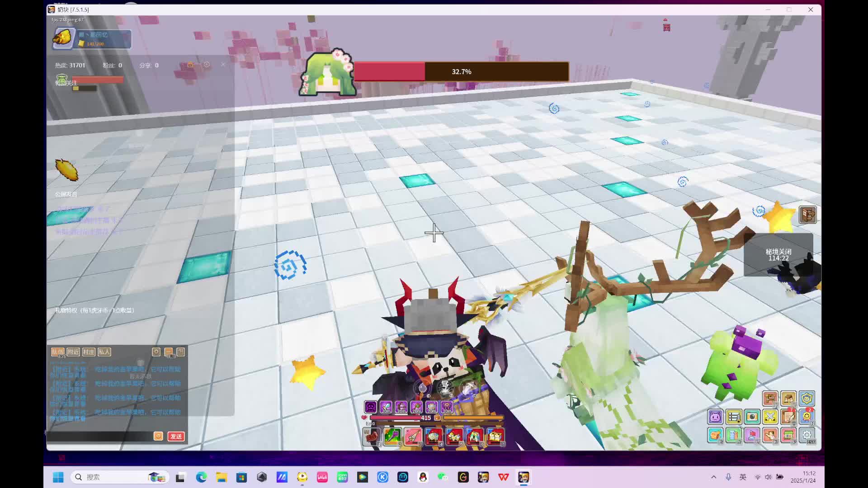Click the camera screenshot icon
This screenshot has width=868, height=488.
coord(752,417)
